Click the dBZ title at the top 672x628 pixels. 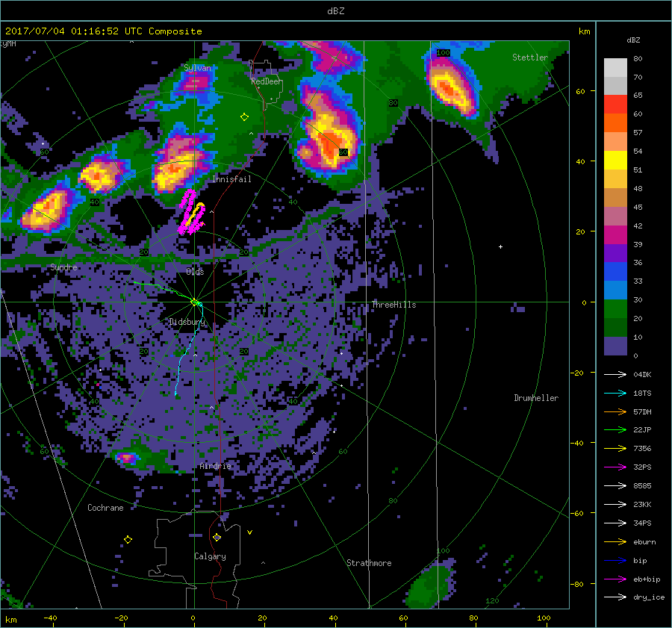tap(335, 10)
